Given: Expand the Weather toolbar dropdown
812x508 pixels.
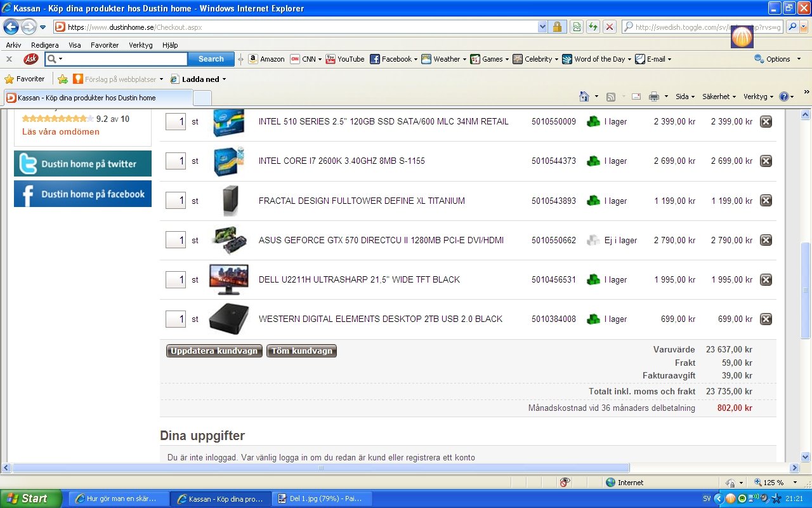Looking at the screenshot, I should tap(464, 60).
